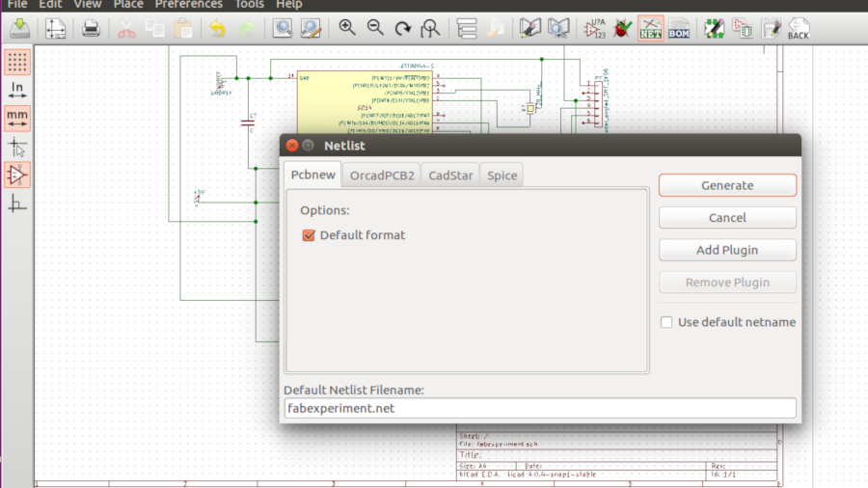Close the Netlist dialog window
The height and width of the screenshot is (488, 868).
pyautogui.click(x=292, y=146)
